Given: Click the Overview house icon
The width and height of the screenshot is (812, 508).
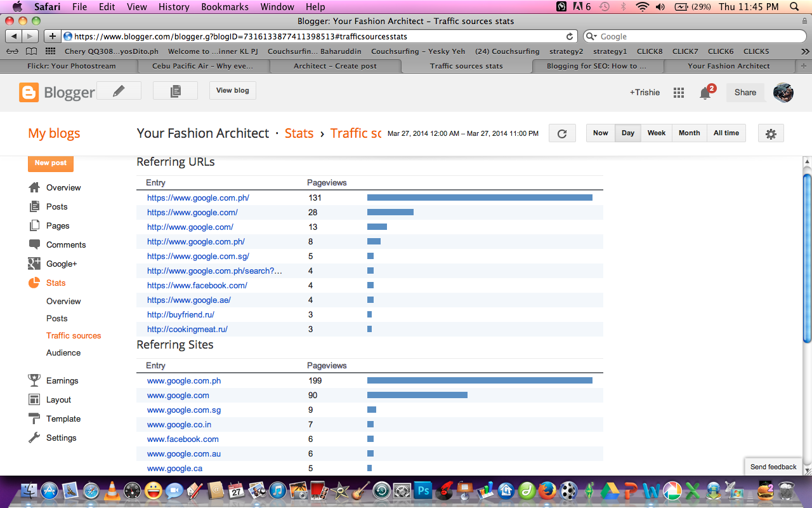Looking at the screenshot, I should (x=34, y=187).
